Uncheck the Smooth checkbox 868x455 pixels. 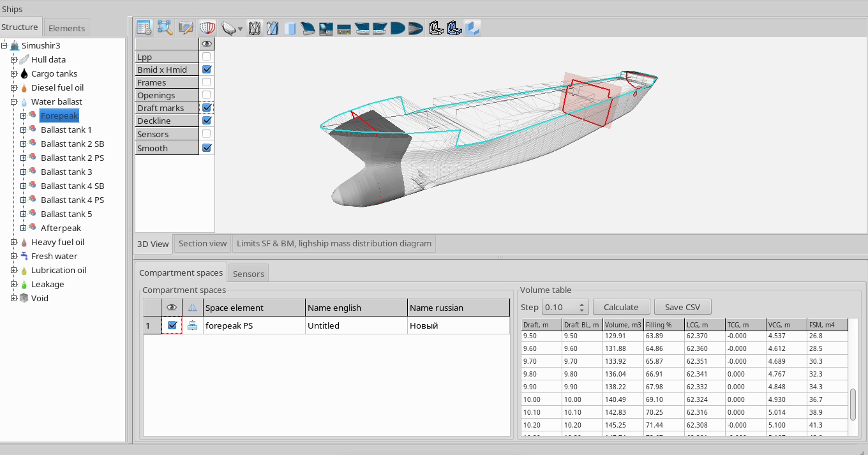207,148
